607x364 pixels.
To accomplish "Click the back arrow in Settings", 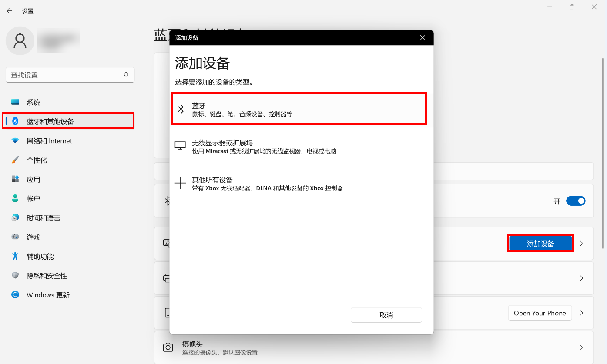I will 9,11.
